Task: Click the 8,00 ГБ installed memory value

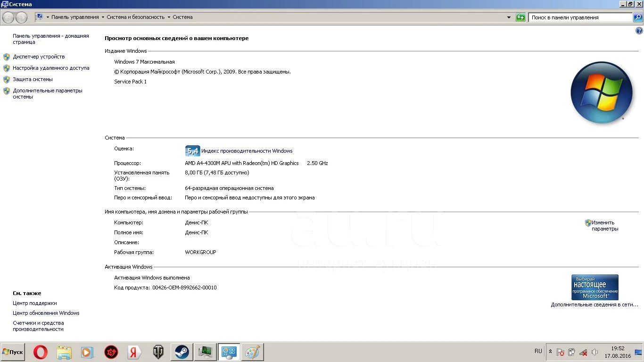Action: click(217, 173)
